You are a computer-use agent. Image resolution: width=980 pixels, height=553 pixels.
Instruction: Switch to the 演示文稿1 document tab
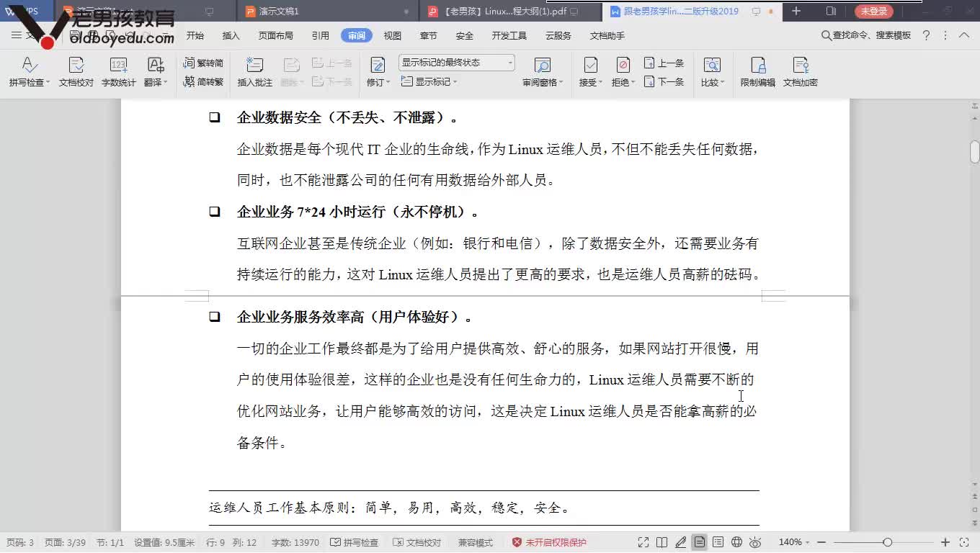[x=328, y=12]
